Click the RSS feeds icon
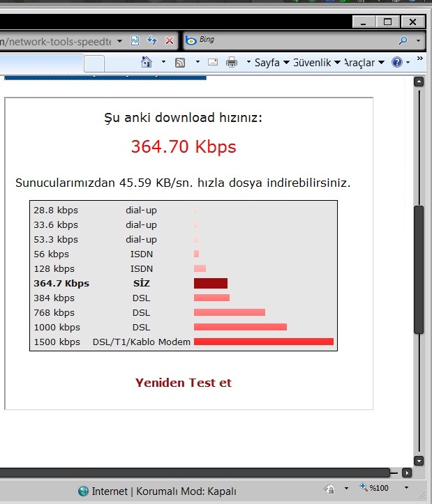 click(180, 63)
